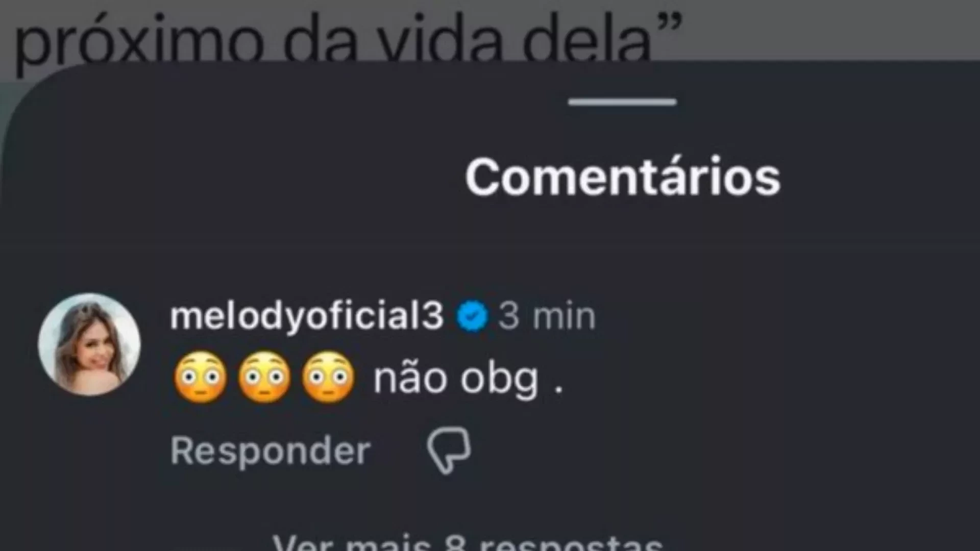Click the middle flushed-face emoji
This screenshot has width=980, height=551.
(x=264, y=378)
